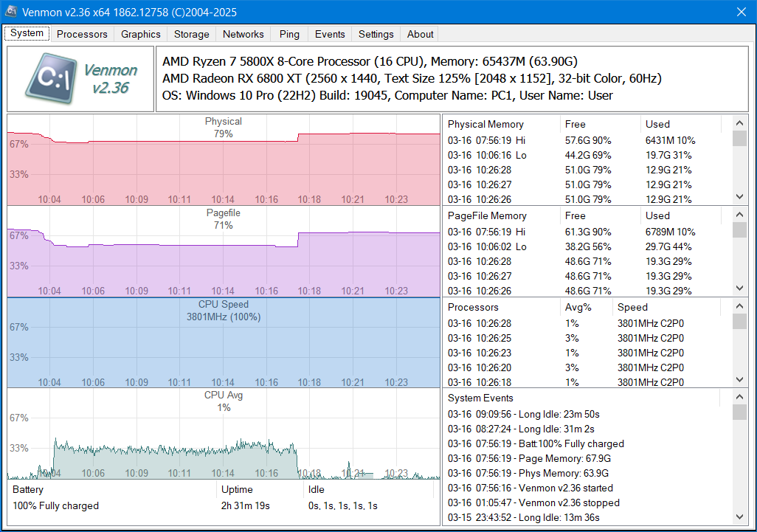Open the Graphics tab
Viewport: 757px width, 532px height.
pyautogui.click(x=141, y=34)
